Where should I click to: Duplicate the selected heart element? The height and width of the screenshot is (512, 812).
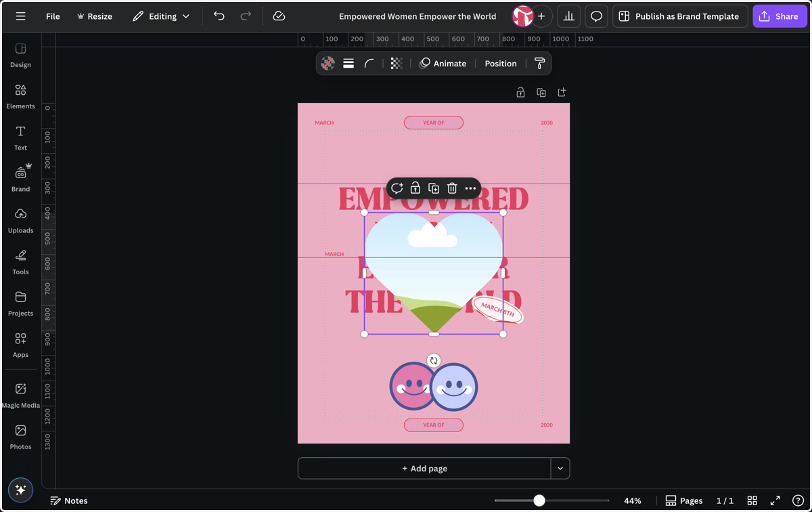click(434, 188)
